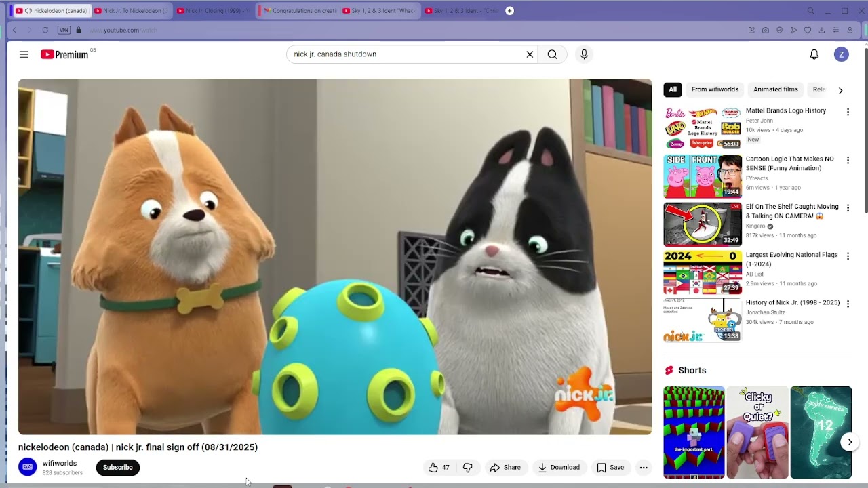Open the South America map short

coord(821,432)
